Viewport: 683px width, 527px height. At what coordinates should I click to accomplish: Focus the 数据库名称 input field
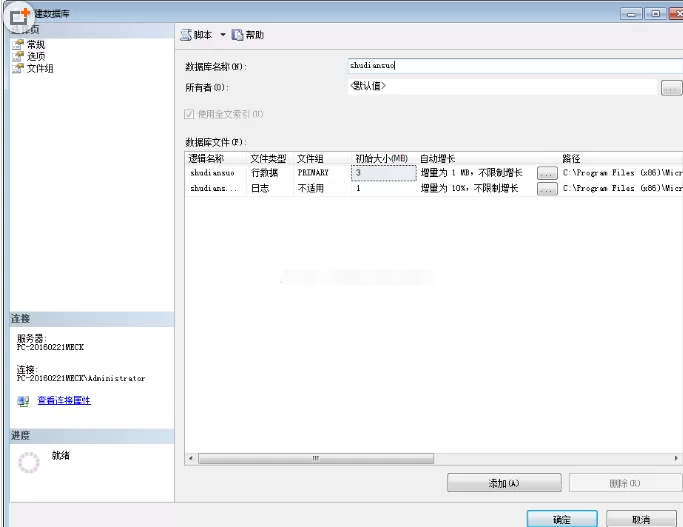[515, 65]
